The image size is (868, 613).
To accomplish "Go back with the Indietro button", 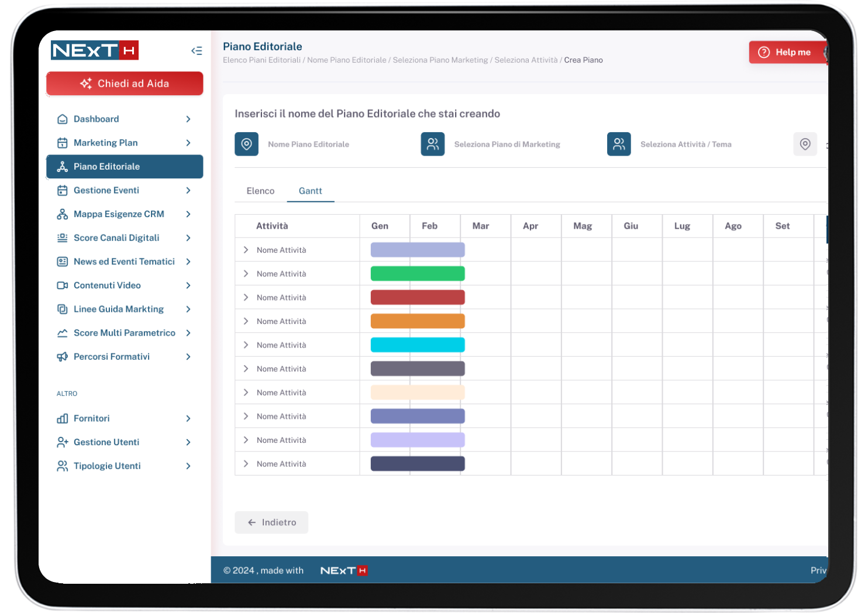I will 271,522.
